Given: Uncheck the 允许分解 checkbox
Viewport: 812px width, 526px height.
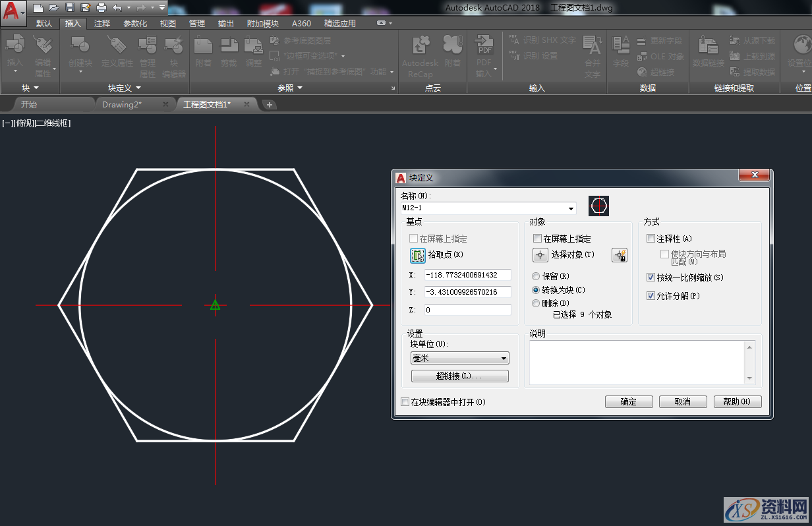Looking at the screenshot, I should click(652, 295).
